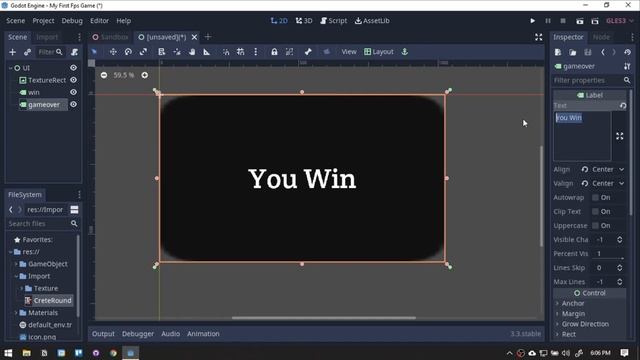Expand the Text editor popup icon
The image size is (640, 360).
620,136
